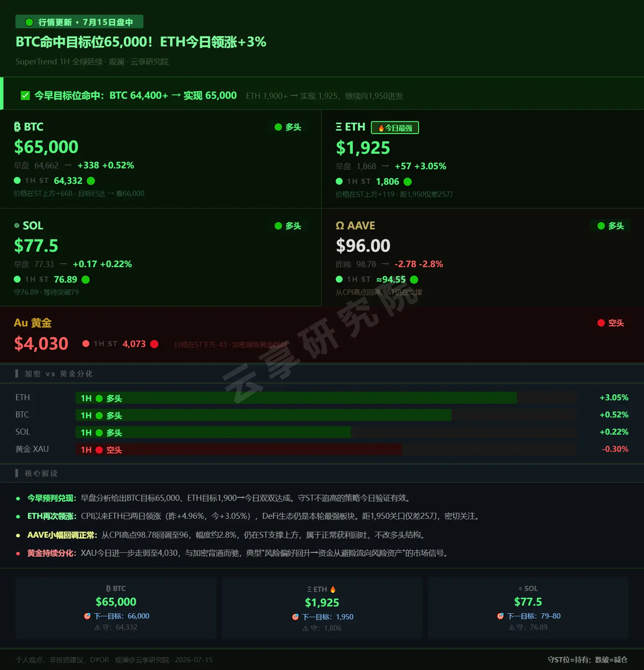Screen dimensions: 644x670
Task: Click the AAVE小幅回调正常 bullet heading
Action: [62, 535]
